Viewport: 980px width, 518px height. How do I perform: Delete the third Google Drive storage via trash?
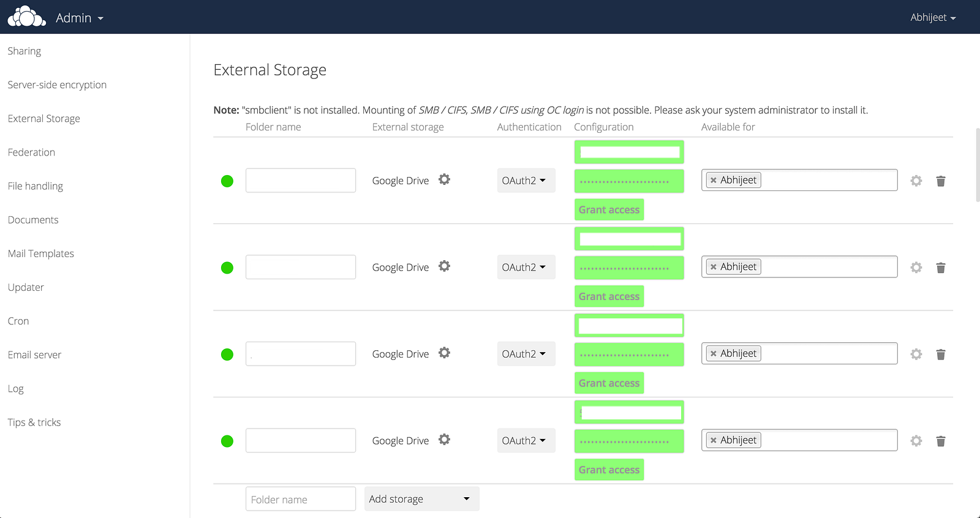pos(941,355)
